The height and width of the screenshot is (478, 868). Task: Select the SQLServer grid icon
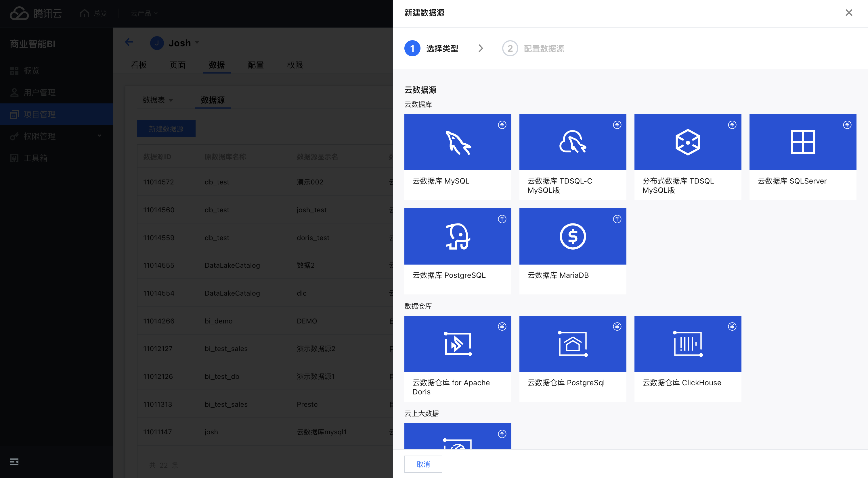coord(802,142)
